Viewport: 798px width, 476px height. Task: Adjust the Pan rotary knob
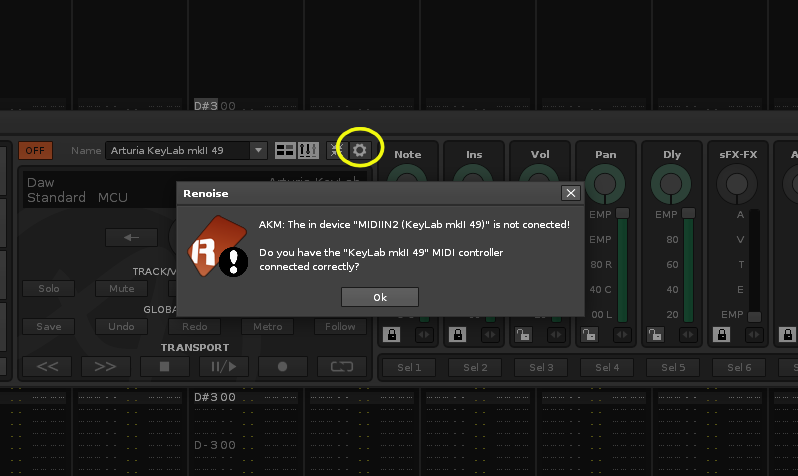(x=605, y=184)
